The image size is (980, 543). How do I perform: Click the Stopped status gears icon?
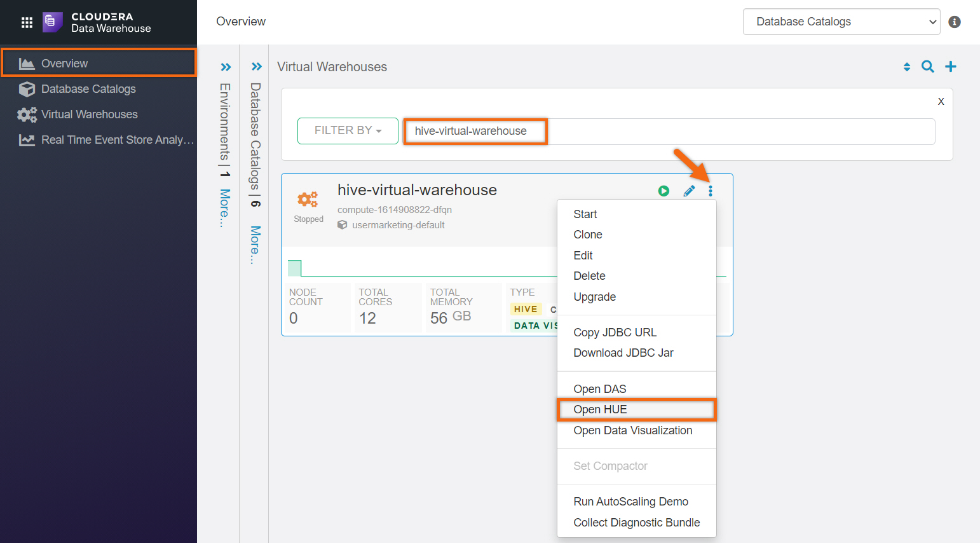(x=308, y=200)
